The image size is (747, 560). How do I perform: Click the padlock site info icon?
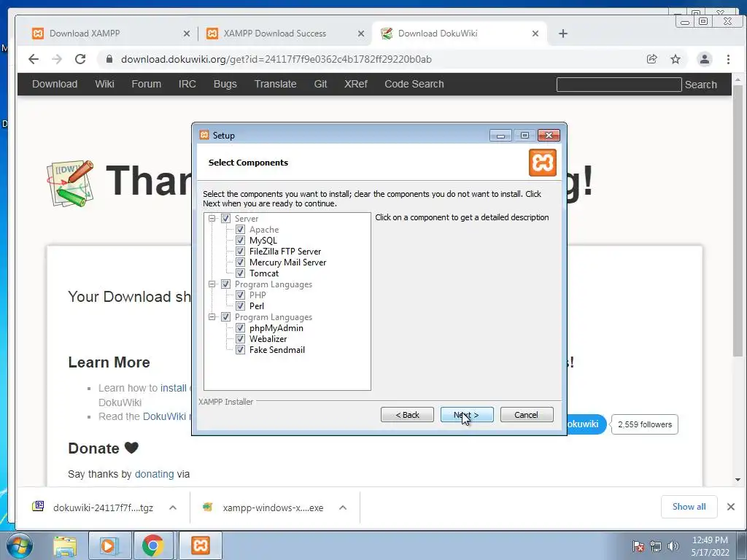109,59
